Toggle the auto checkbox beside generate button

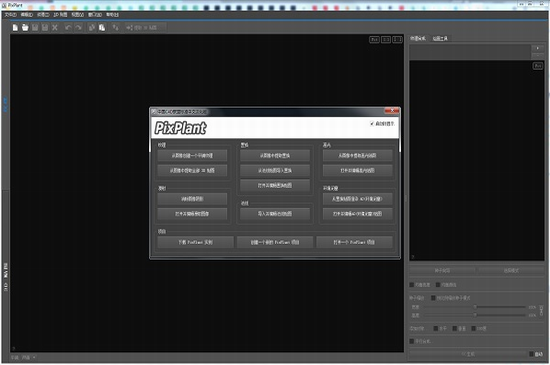531,354
